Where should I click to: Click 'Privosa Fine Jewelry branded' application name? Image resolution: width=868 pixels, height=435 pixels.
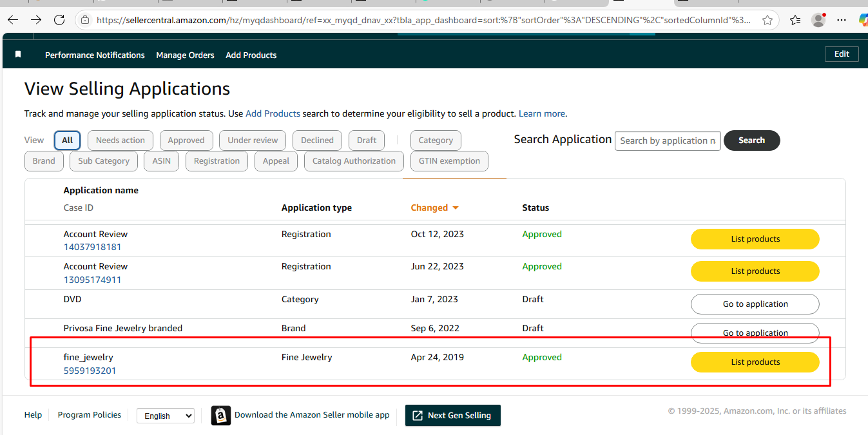[x=123, y=329]
